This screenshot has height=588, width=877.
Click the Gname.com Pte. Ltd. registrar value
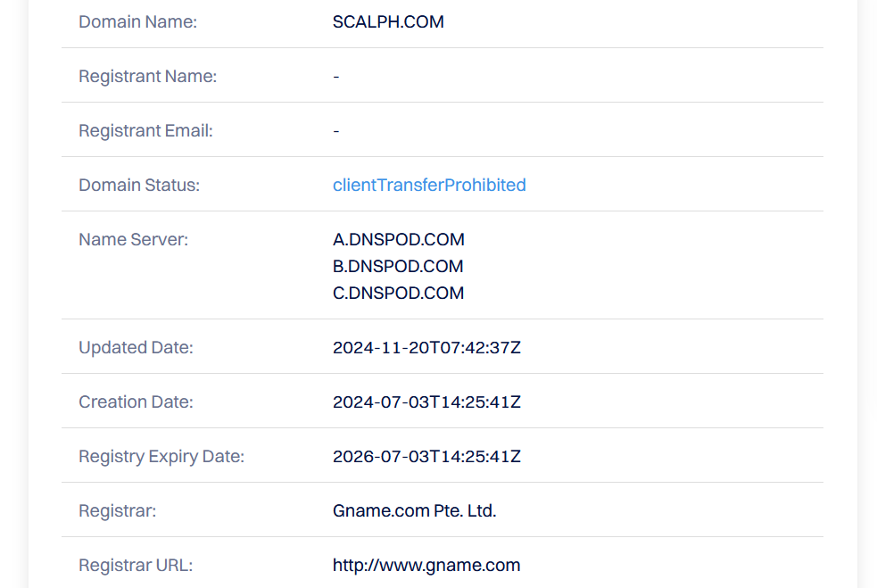coord(415,510)
